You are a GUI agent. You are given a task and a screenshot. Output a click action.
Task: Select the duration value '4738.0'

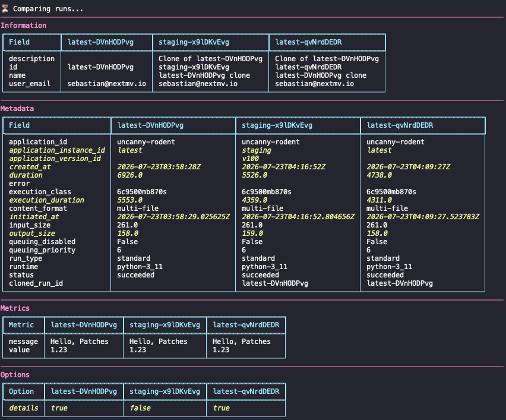(379, 175)
